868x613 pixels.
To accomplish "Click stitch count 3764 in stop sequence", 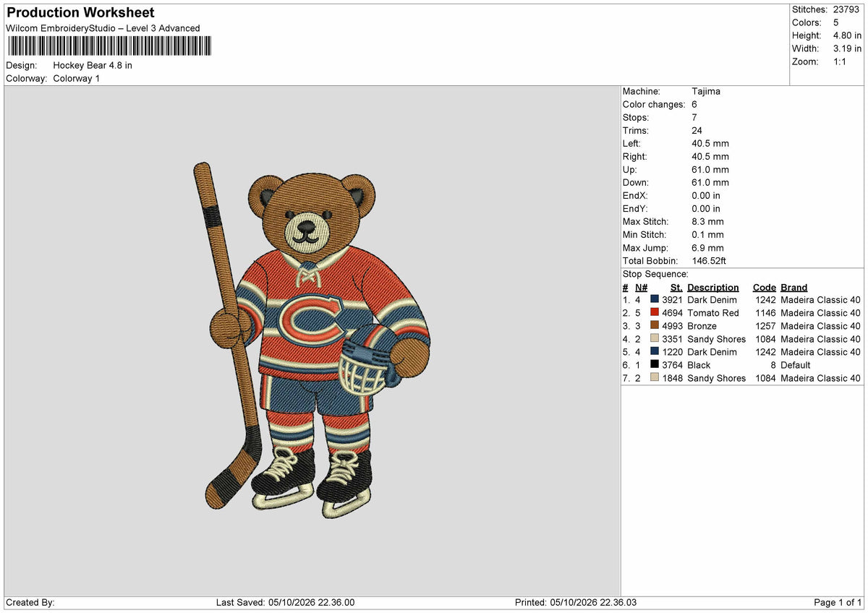I will click(x=672, y=365).
